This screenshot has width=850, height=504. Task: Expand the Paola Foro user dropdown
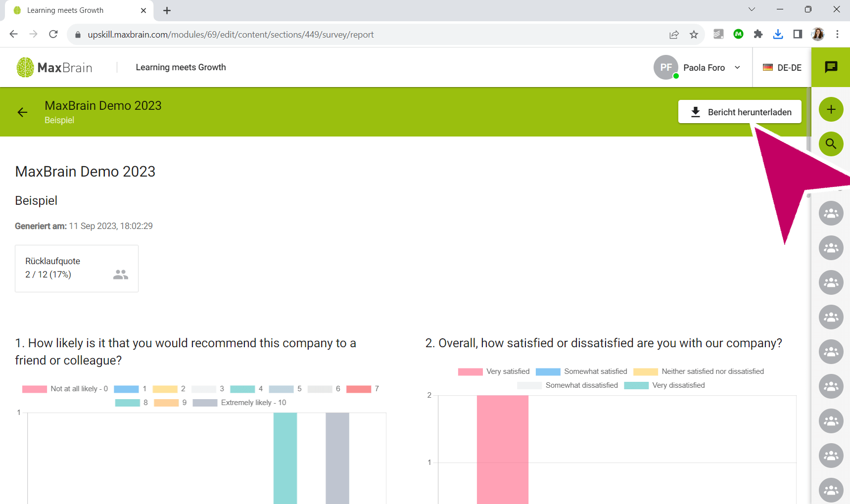(x=737, y=68)
